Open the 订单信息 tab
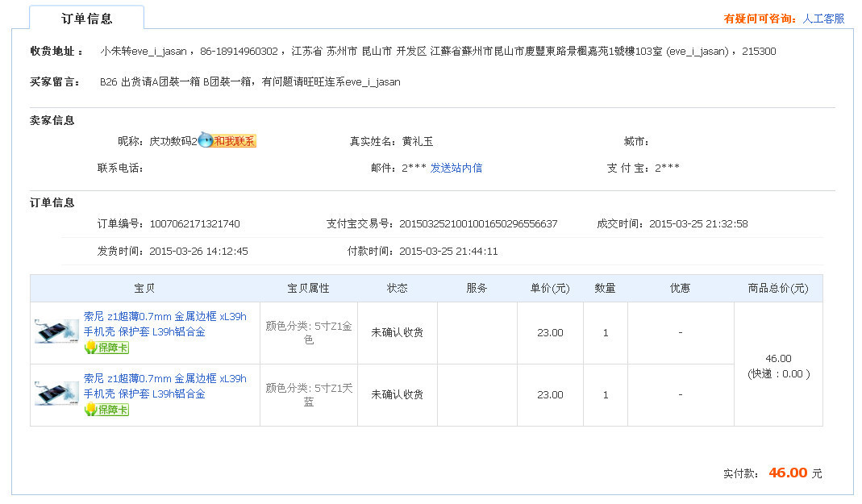This screenshot has width=862, height=504. pos(86,19)
